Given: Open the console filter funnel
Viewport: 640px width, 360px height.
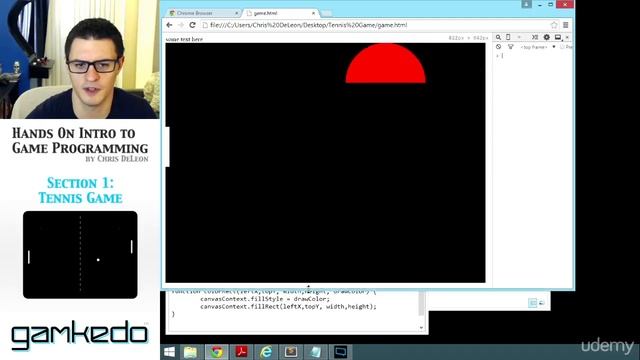Looking at the screenshot, I should 511,47.
